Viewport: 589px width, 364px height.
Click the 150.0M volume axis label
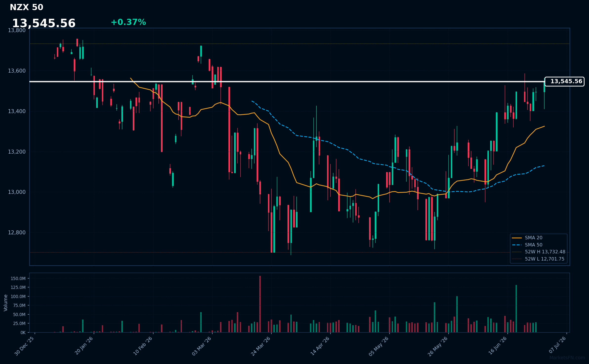18,279
